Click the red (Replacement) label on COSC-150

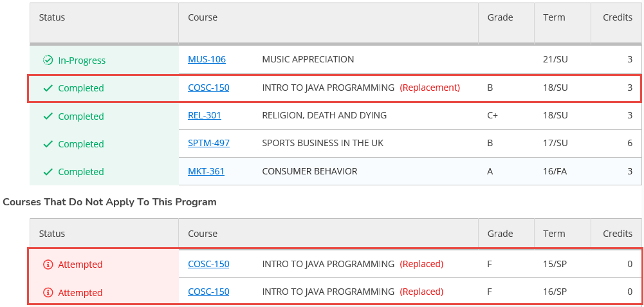[430, 88]
